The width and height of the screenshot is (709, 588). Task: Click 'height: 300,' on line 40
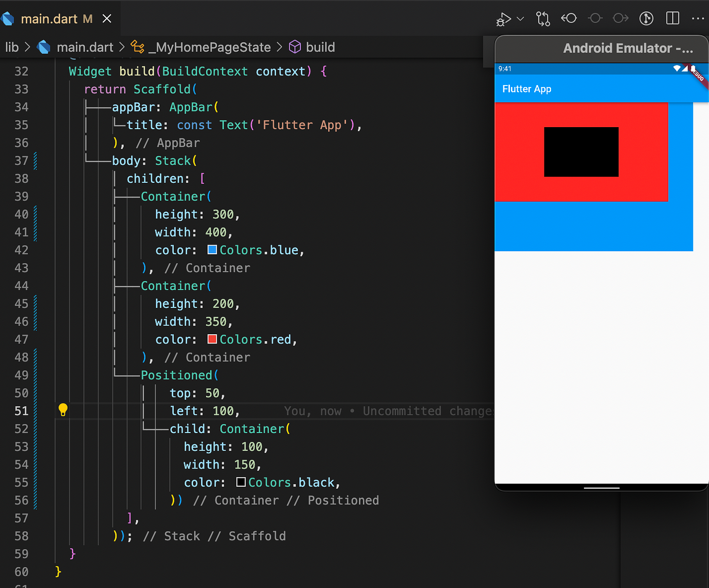(x=198, y=214)
